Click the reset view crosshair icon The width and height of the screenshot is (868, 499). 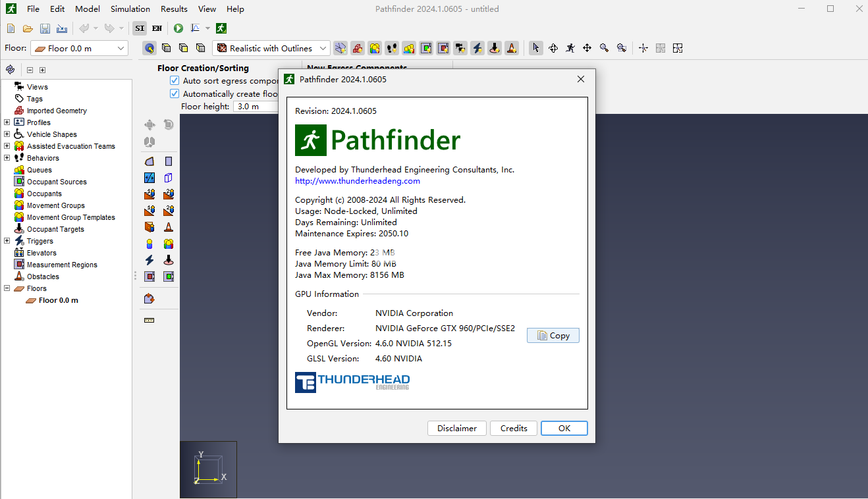pos(643,48)
